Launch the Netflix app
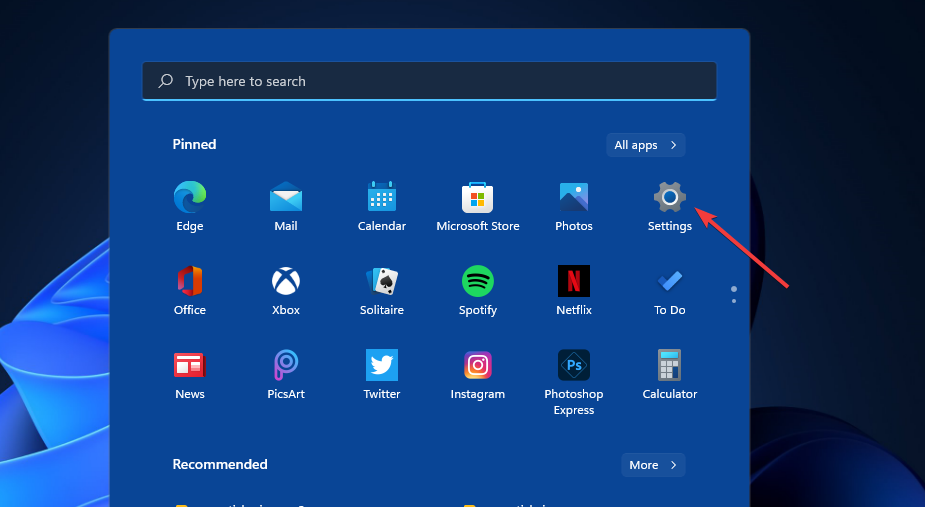 point(573,281)
